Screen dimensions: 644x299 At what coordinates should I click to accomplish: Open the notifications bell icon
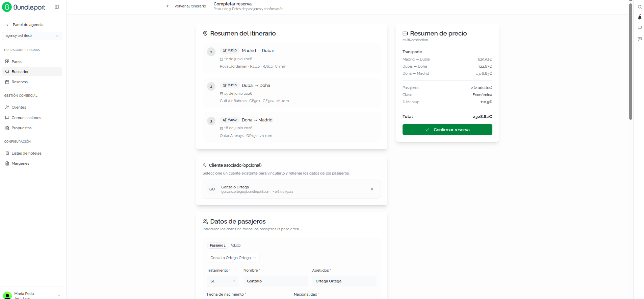[x=640, y=17]
